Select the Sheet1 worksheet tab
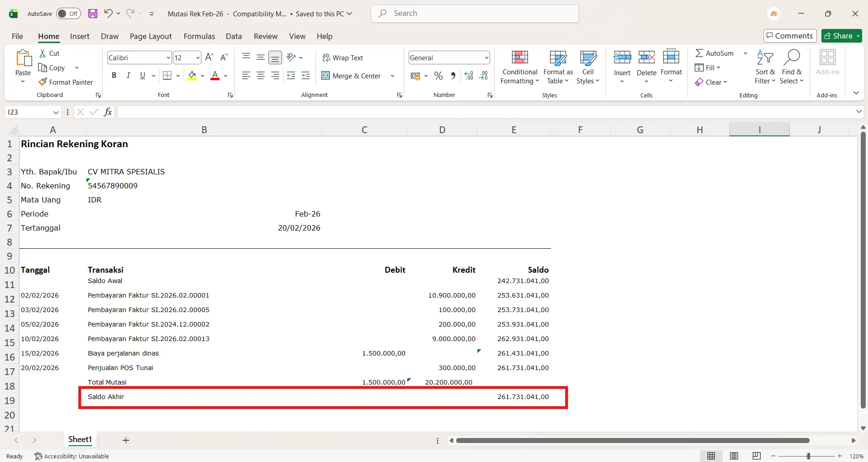Image resolution: width=868 pixels, height=462 pixels. 80,439
